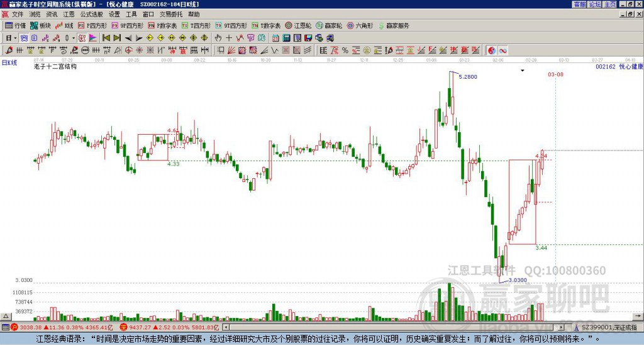Open the 交易委托 menu
The height and width of the screenshot is (345, 644).
171,14
